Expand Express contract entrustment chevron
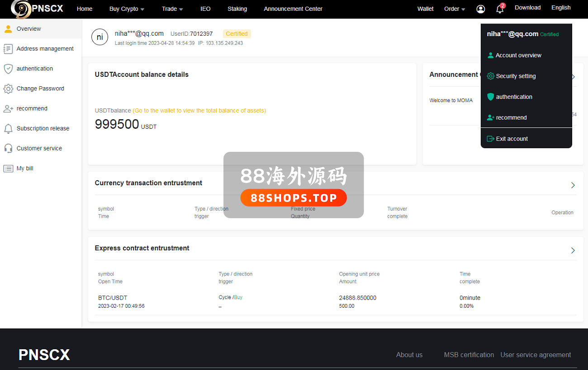The image size is (588, 370). pyautogui.click(x=573, y=250)
